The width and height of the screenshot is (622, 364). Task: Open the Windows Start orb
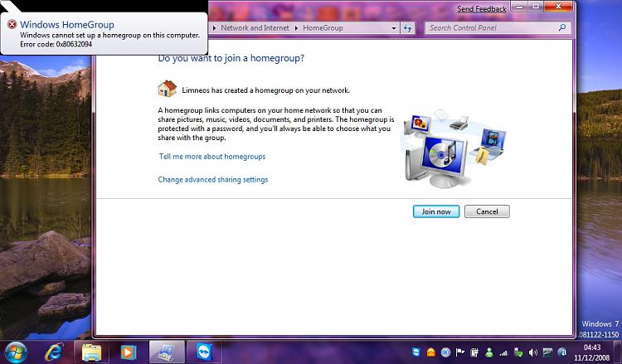pos(16,352)
